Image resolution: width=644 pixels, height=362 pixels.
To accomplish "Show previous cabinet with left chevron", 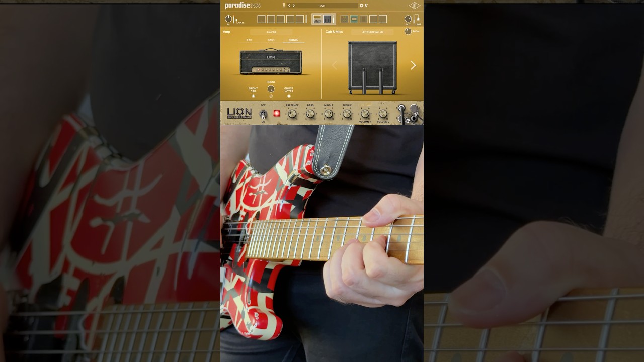I will click(x=334, y=65).
